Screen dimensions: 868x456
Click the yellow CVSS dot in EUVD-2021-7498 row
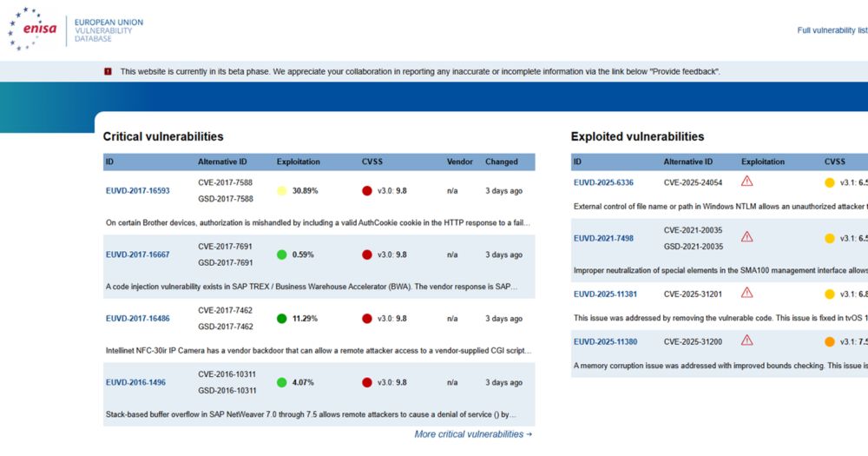(829, 238)
